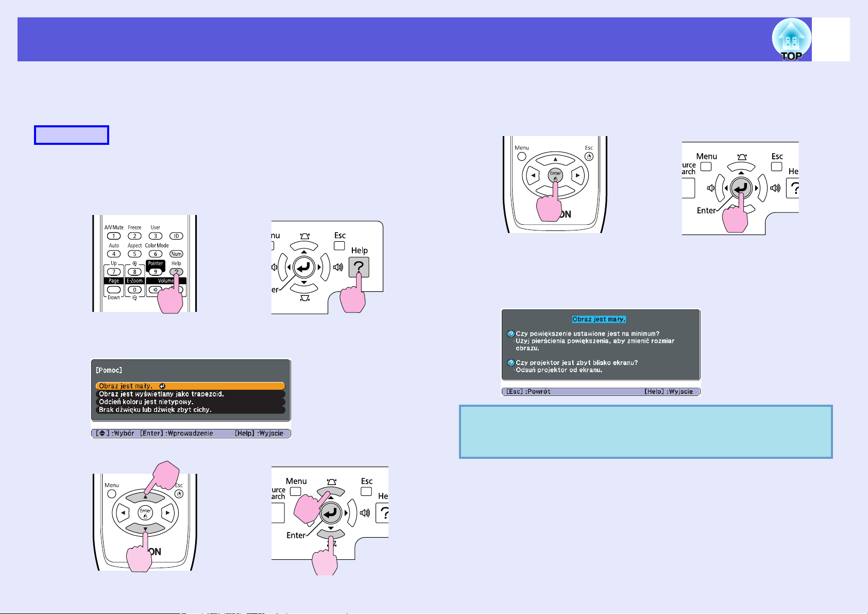The image size is (868, 614).
Task: Tap the ID key on the remote
Action: point(176,236)
